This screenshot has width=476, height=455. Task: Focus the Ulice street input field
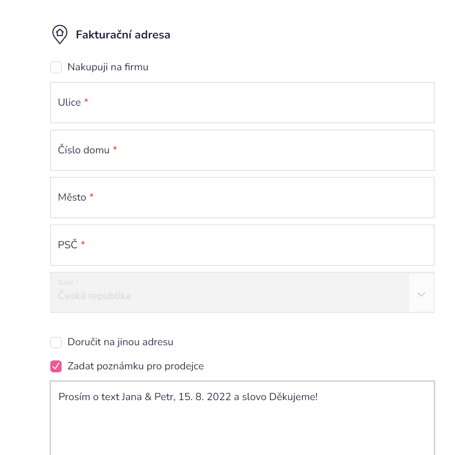pyautogui.click(x=242, y=103)
